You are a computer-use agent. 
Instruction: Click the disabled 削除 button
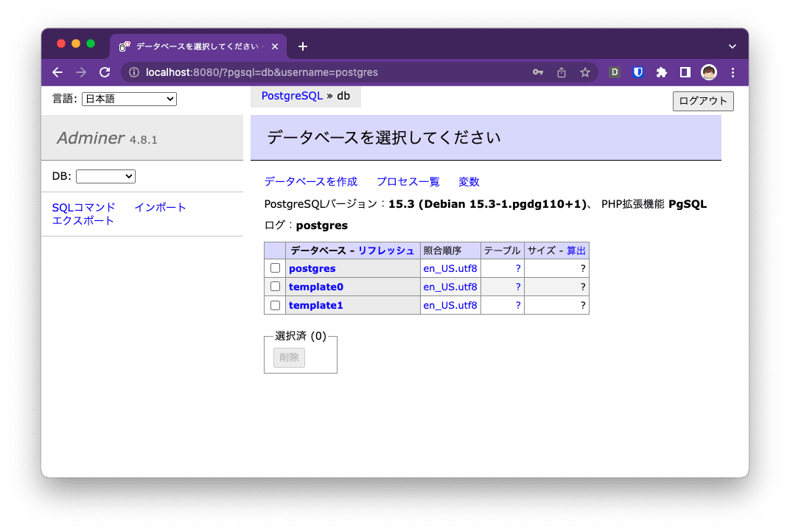click(x=289, y=357)
